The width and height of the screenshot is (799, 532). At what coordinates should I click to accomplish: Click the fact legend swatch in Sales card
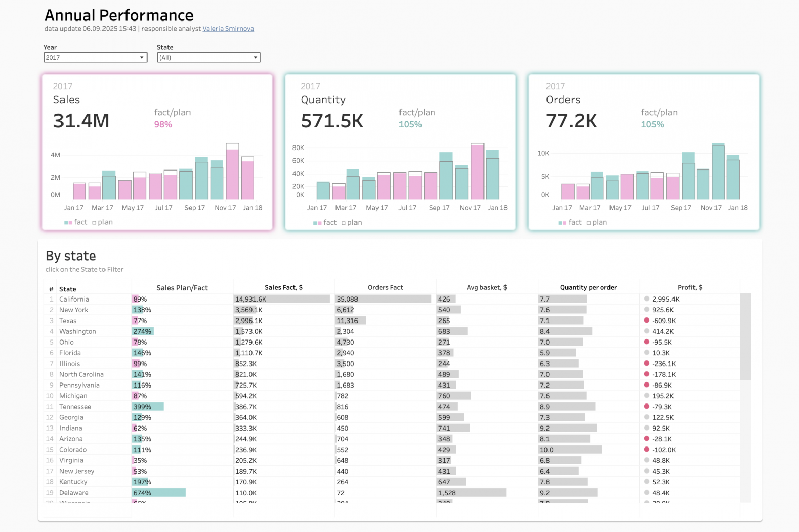point(68,223)
